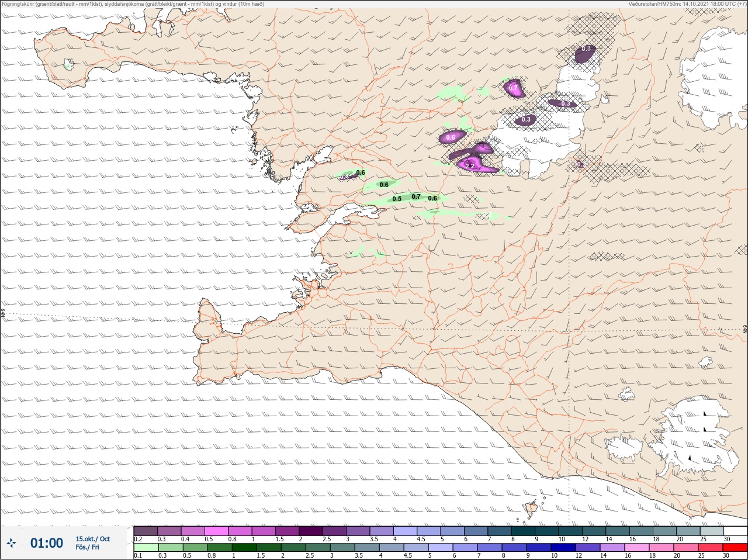Click the black 0.7 rain value on the map
The width and height of the screenshot is (748, 560).
[x=416, y=196]
